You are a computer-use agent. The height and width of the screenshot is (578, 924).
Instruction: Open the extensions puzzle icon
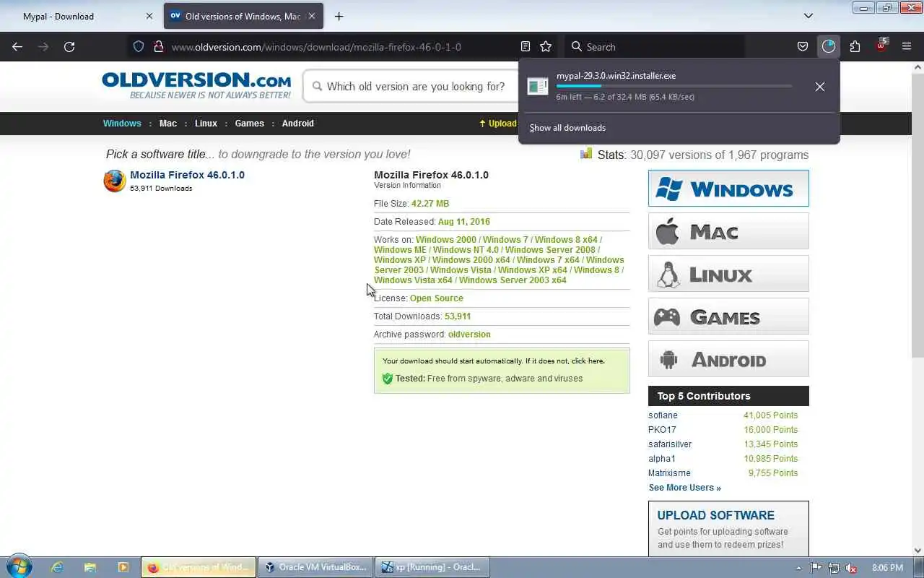tap(855, 46)
